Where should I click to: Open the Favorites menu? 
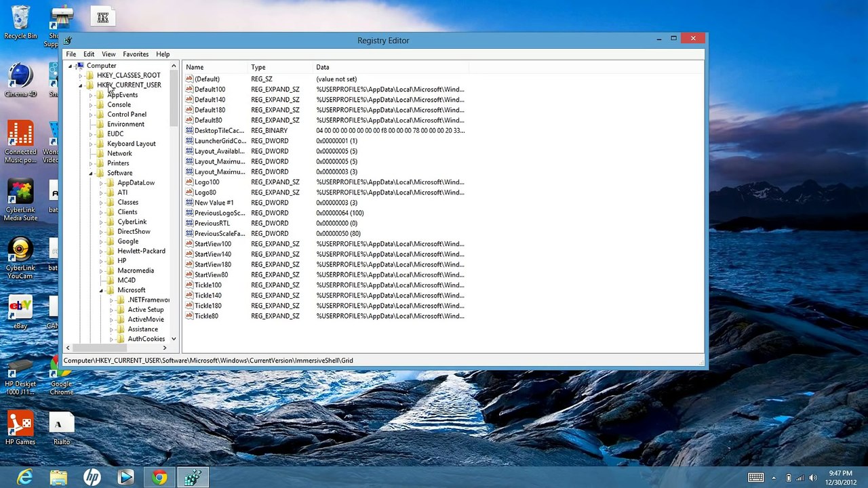[136, 54]
